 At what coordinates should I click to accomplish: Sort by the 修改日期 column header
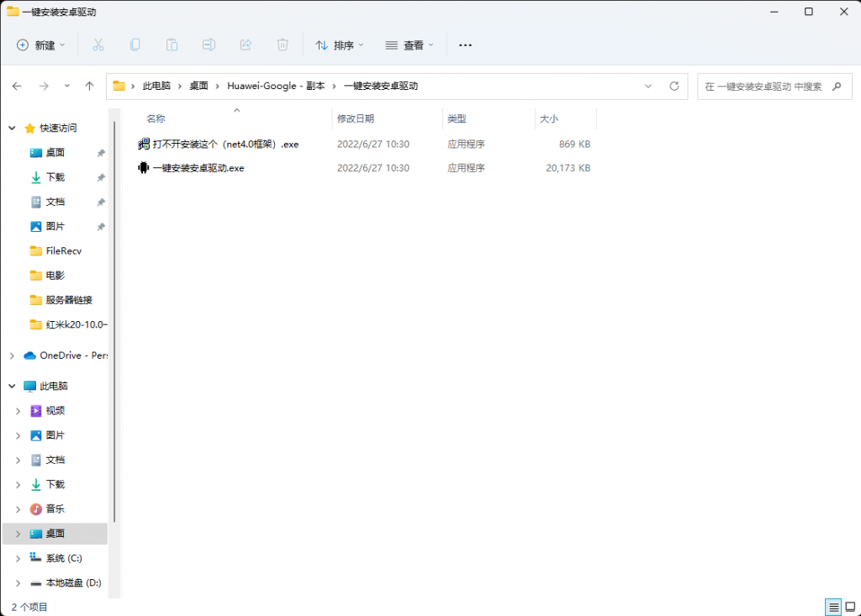(x=356, y=118)
